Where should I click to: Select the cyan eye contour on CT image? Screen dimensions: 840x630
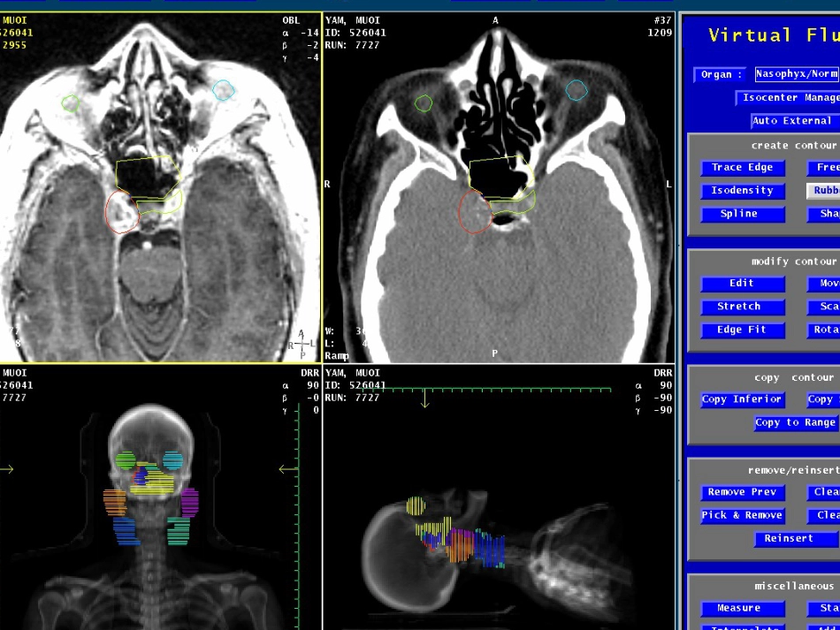577,90
